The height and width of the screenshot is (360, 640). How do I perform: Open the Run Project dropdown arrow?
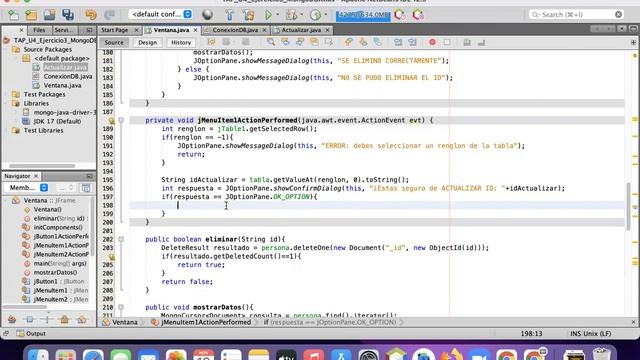pos(278,15)
